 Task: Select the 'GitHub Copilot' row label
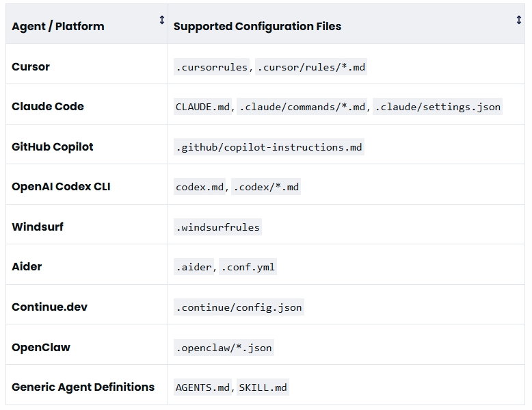point(53,146)
